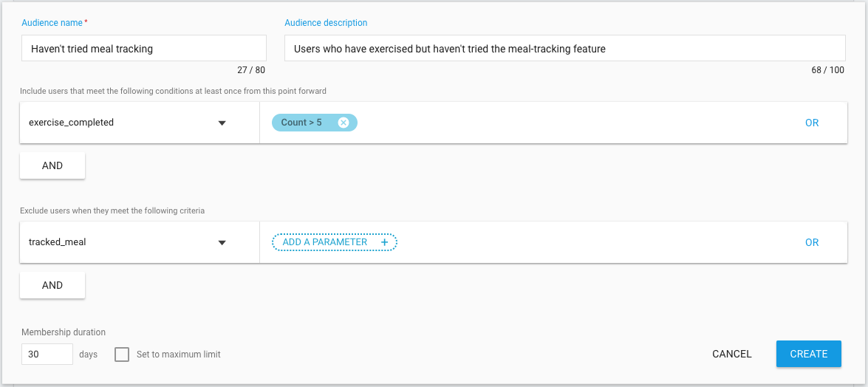
Task: Enable Set to maximum limit checkbox
Action: [122, 355]
